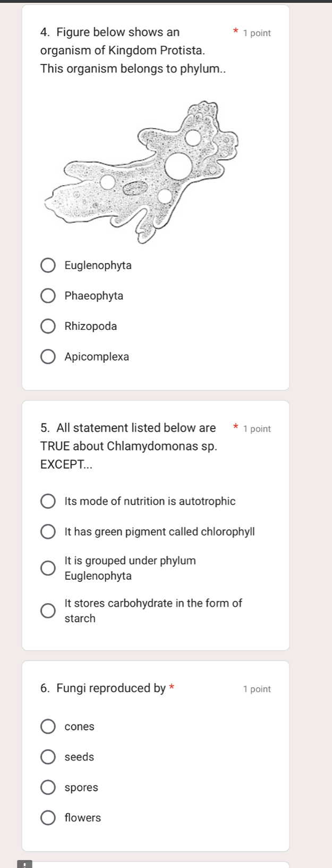The height and width of the screenshot is (868, 332).
Task: Click the 'Fungi reproduced by' question title
Action: [x=104, y=688]
